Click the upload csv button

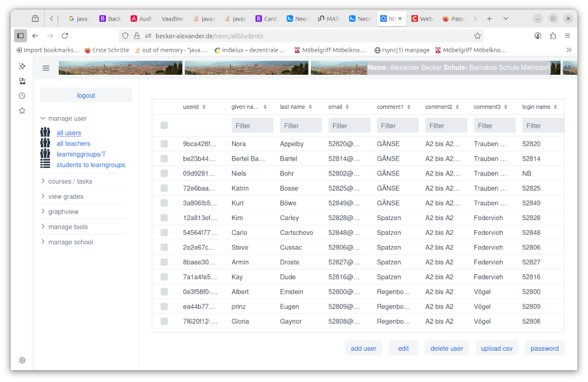(x=496, y=348)
